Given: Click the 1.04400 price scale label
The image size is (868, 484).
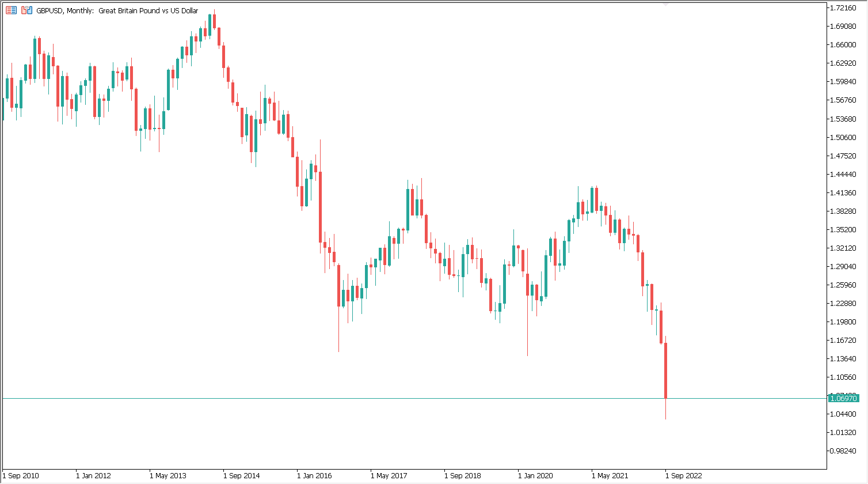Looking at the screenshot, I should (x=843, y=414).
